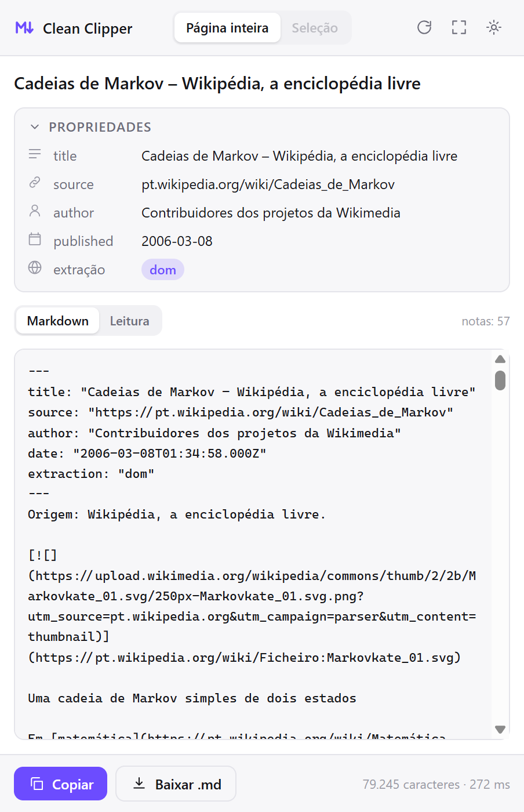Click the scrollbar up arrow
The image size is (524, 812).
pyautogui.click(x=500, y=359)
